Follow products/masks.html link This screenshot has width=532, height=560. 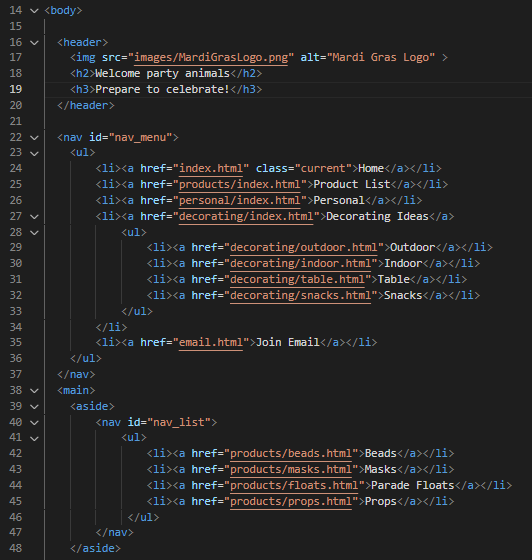291,469
